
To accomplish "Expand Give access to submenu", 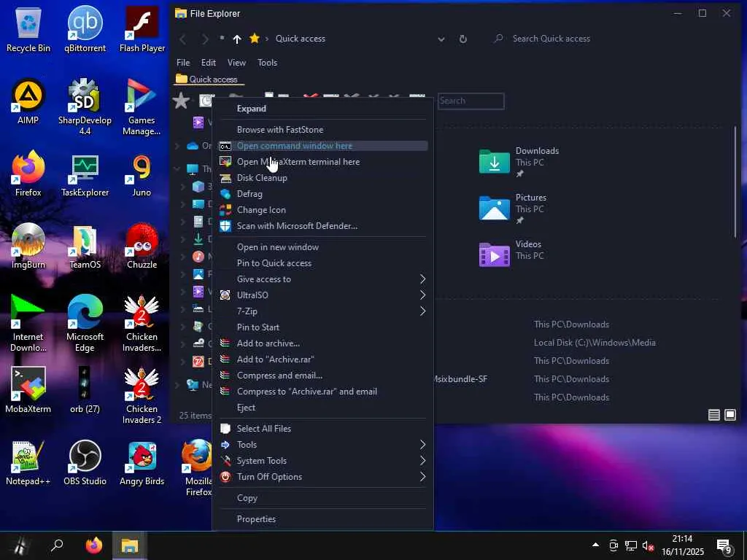I will (x=422, y=279).
